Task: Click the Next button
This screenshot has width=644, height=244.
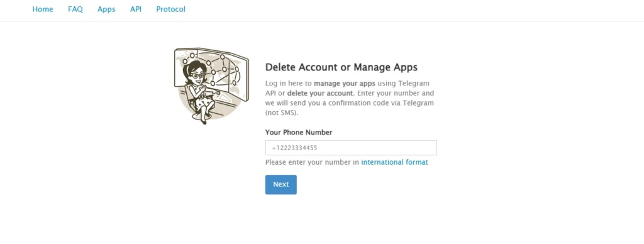Action: point(281,184)
